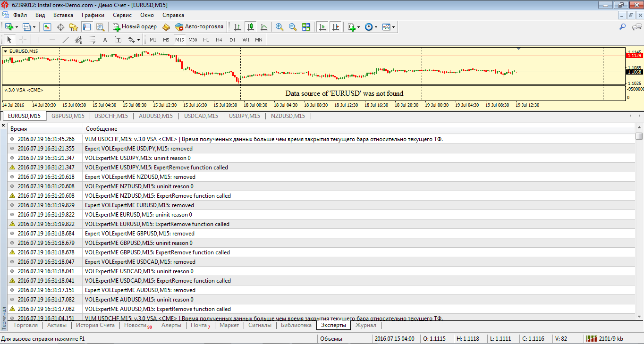Viewport: 644px width, 344px height.
Task: Zoom in on the chart
Action: [x=280, y=27]
